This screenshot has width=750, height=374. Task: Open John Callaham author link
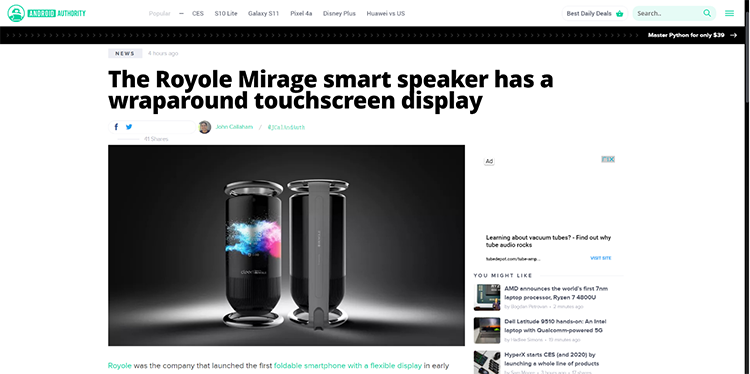[234, 127]
